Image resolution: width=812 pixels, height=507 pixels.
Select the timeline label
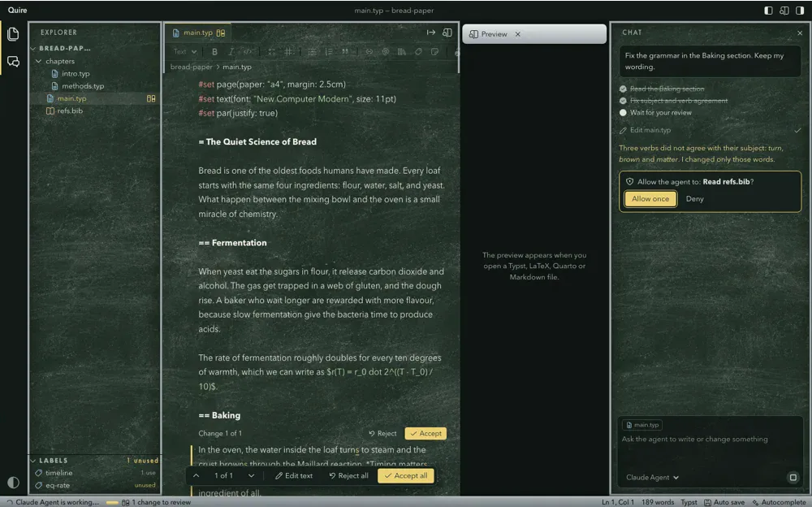tap(94, 473)
